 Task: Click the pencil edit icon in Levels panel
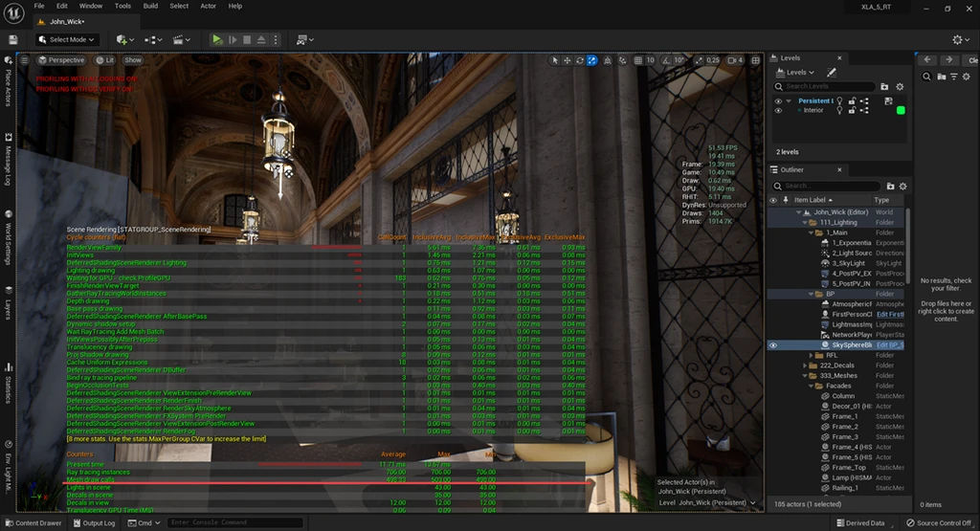click(x=832, y=73)
